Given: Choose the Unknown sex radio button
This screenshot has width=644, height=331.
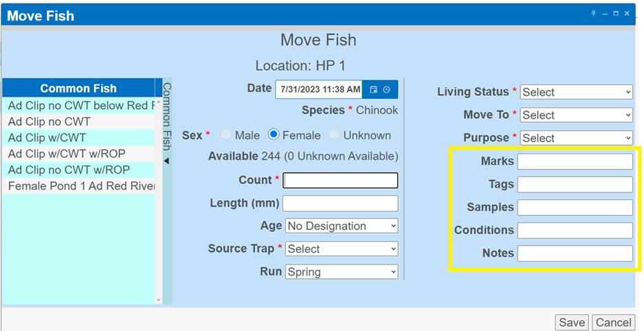Looking at the screenshot, I should click(x=335, y=135).
